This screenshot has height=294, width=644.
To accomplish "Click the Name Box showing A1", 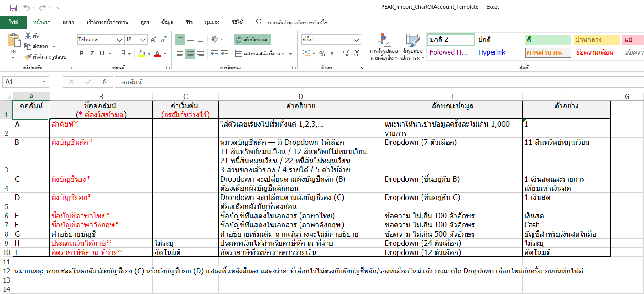I will [26, 82].
